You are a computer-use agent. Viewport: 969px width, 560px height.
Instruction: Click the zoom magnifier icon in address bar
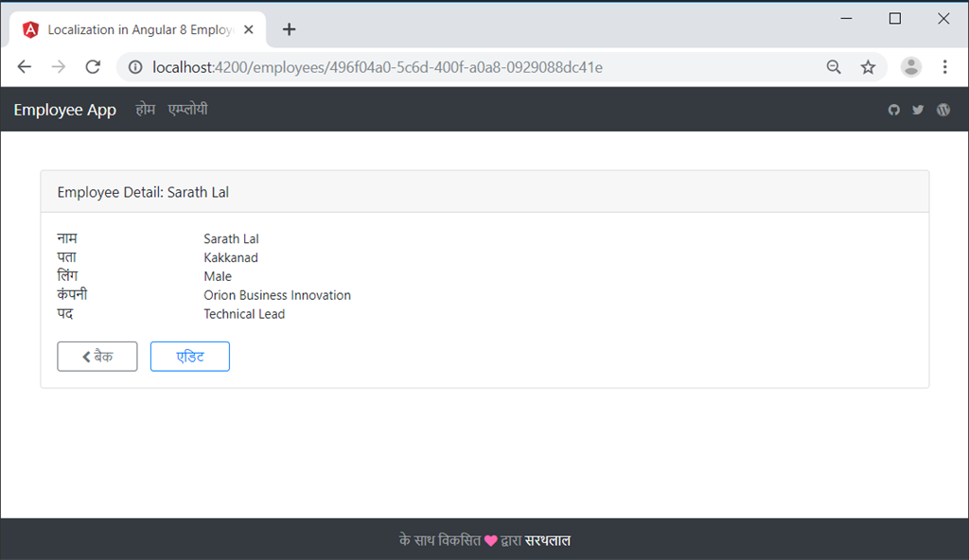pos(834,67)
